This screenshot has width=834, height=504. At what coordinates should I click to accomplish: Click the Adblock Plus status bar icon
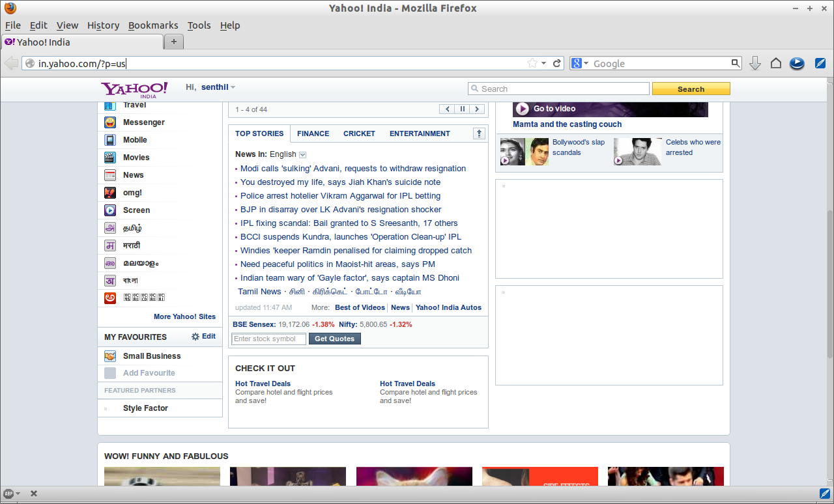8,494
